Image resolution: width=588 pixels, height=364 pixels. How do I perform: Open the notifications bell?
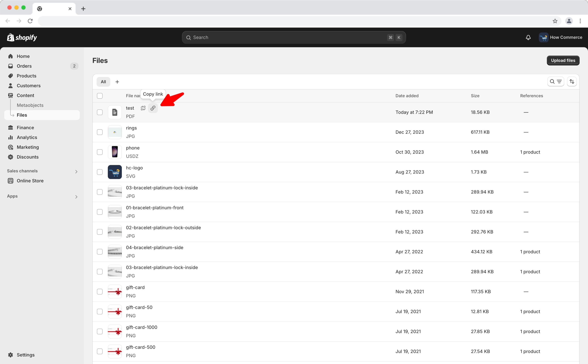click(528, 37)
